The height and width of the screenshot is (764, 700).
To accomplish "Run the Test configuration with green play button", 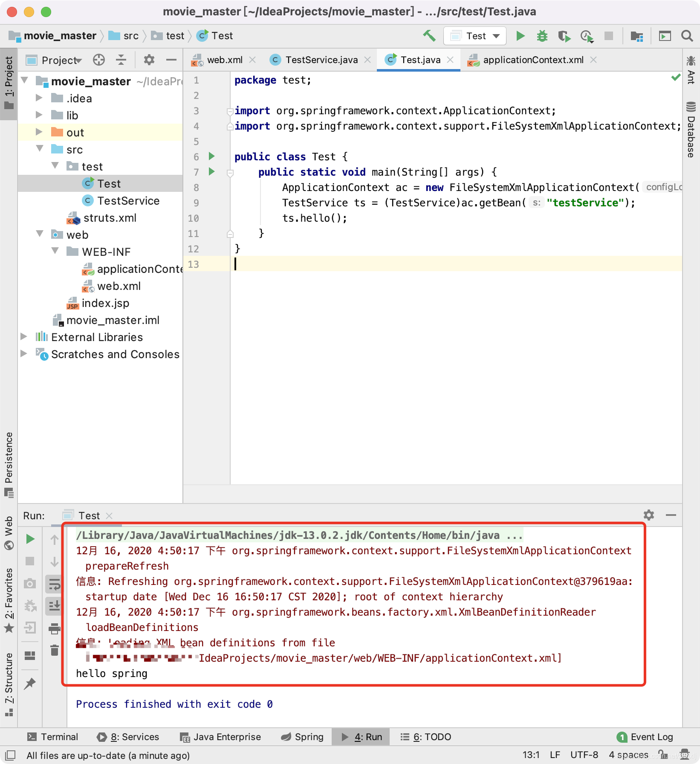I will click(520, 36).
